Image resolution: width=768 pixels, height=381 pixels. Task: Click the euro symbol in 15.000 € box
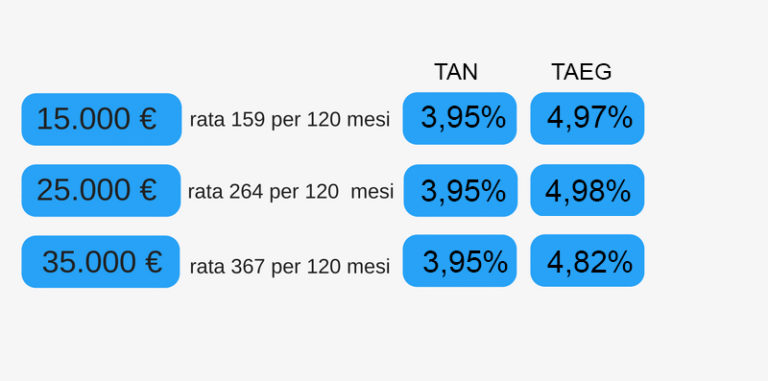(148, 119)
